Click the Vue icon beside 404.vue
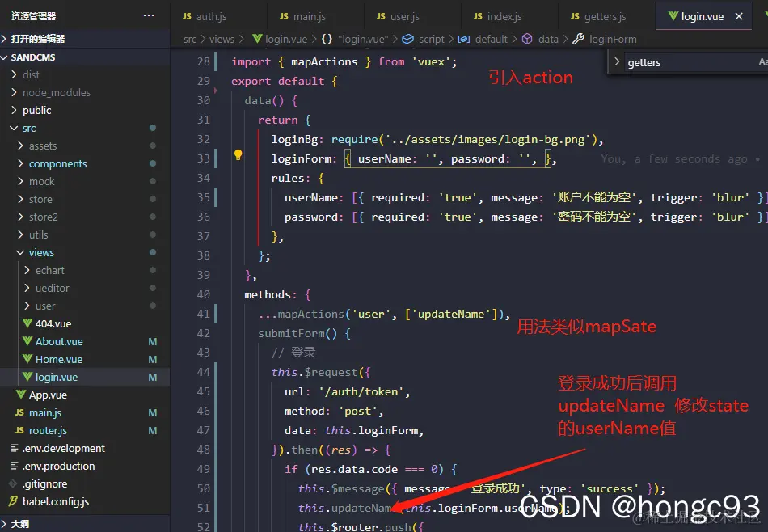The width and height of the screenshot is (768, 532). (x=27, y=323)
